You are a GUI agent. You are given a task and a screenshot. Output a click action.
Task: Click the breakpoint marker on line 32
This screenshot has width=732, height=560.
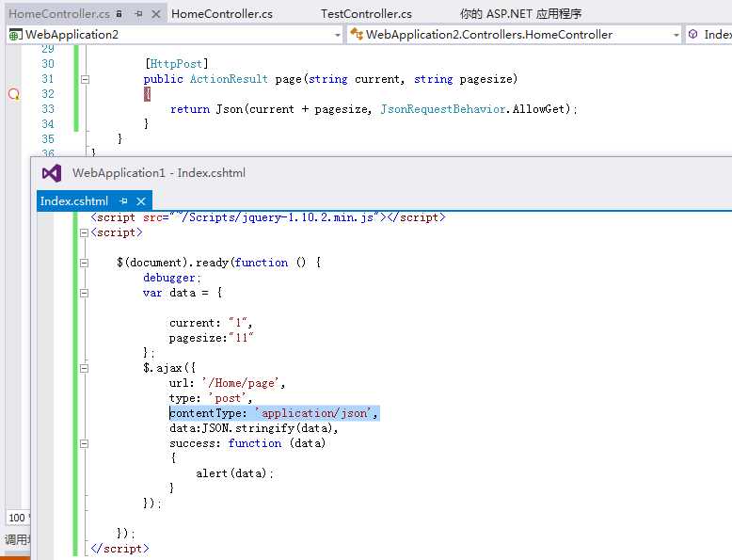coord(14,94)
